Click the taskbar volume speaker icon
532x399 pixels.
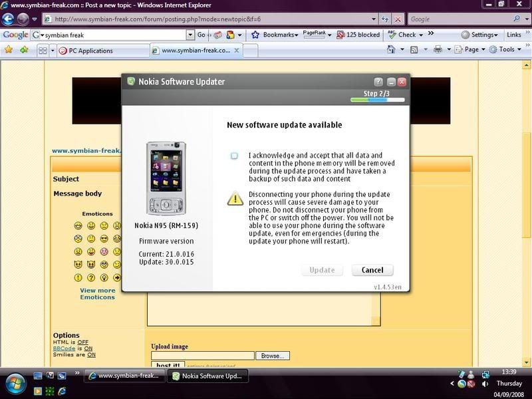pyautogui.click(x=485, y=384)
